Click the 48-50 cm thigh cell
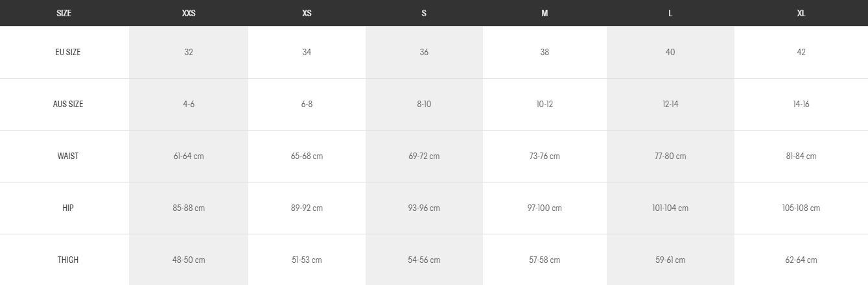 point(189,260)
